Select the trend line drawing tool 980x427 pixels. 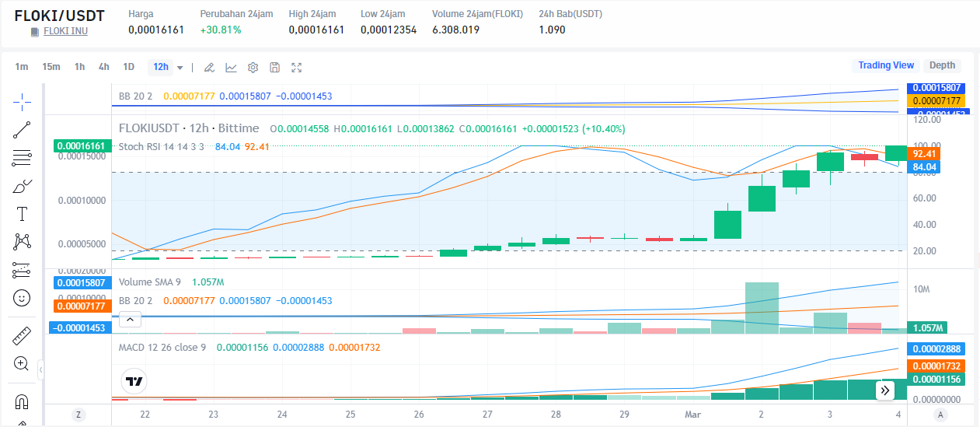point(22,130)
